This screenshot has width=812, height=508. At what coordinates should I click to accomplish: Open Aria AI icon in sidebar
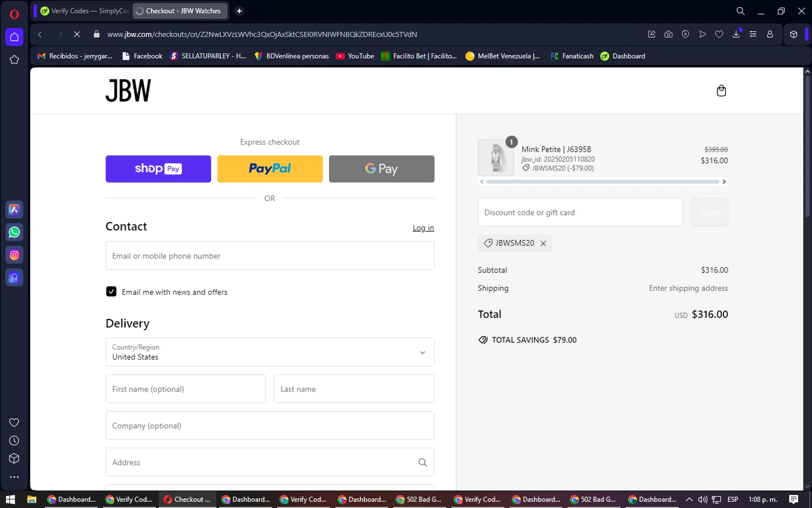point(15,210)
